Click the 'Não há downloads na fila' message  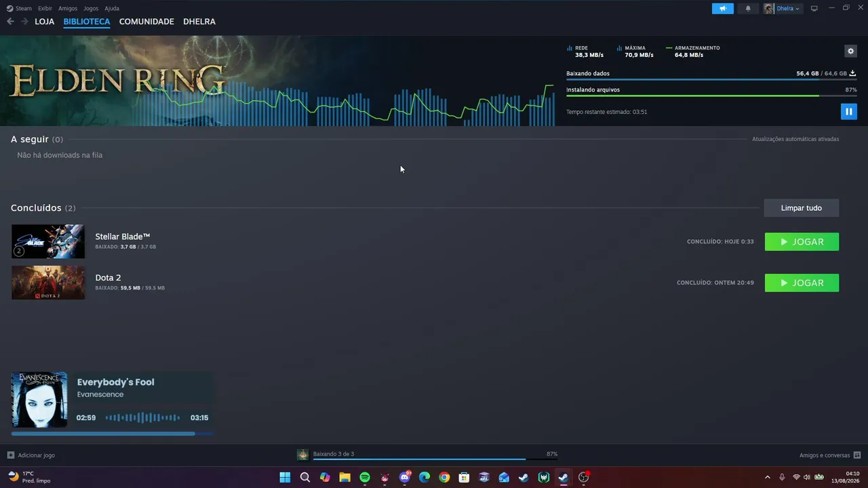pyautogui.click(x=60, y=155)
